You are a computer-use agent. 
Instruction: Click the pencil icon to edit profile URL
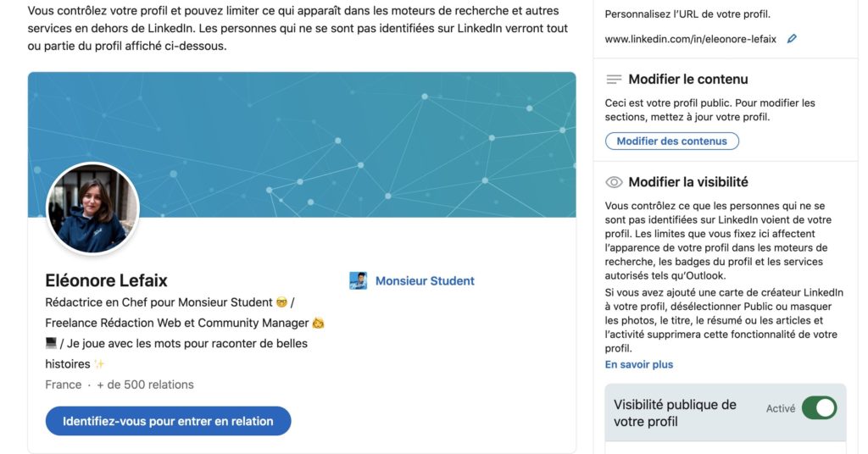(792, 39)
